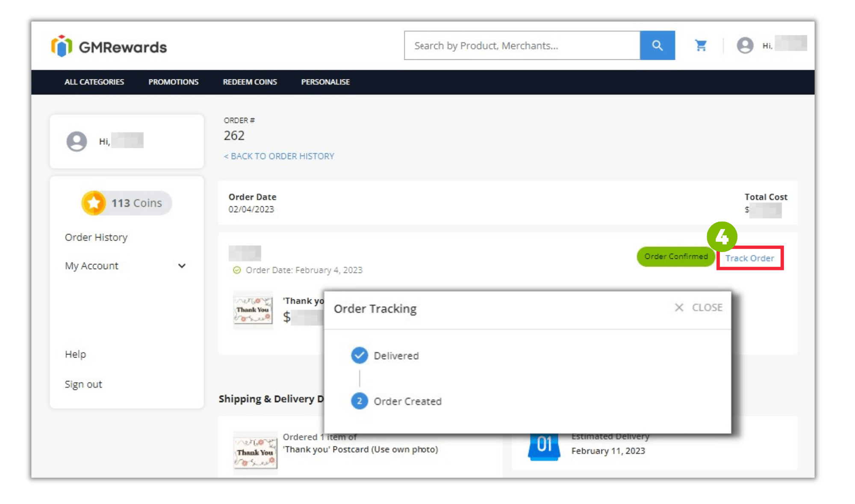This screenshot has width=855, height=504.
Task: Open the shopping cart icon
Action: coord(701,45)
